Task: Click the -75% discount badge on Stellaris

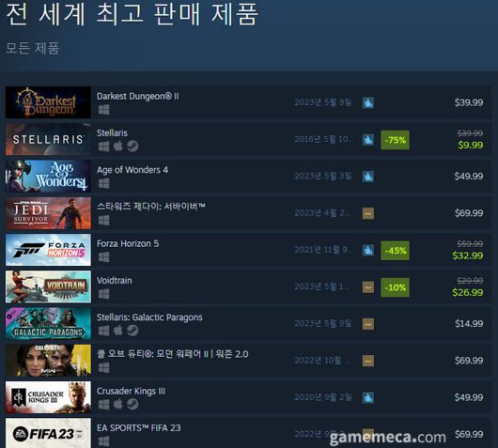Action: click(395, 140)
